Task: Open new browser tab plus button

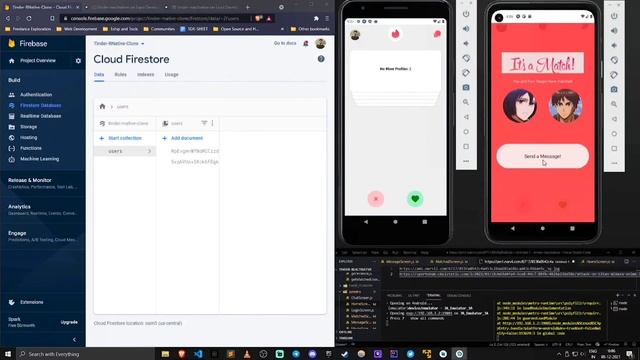Action: pos(248,7)
